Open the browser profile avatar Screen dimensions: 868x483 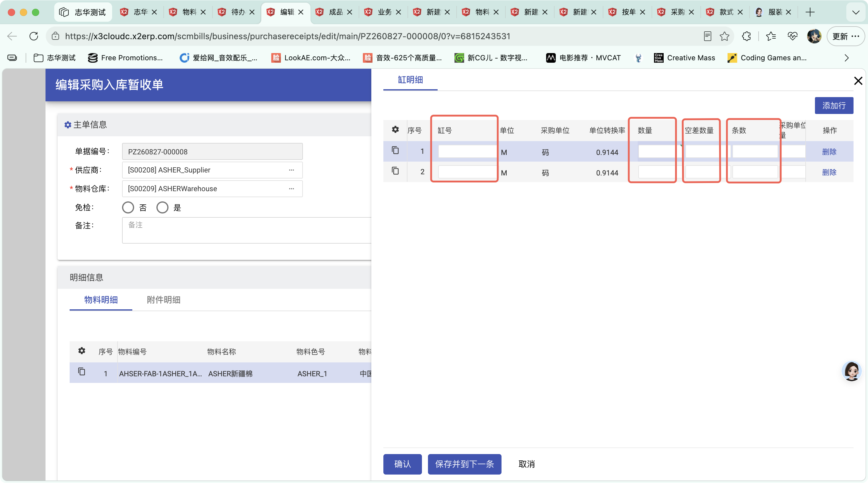pos(814,36)
